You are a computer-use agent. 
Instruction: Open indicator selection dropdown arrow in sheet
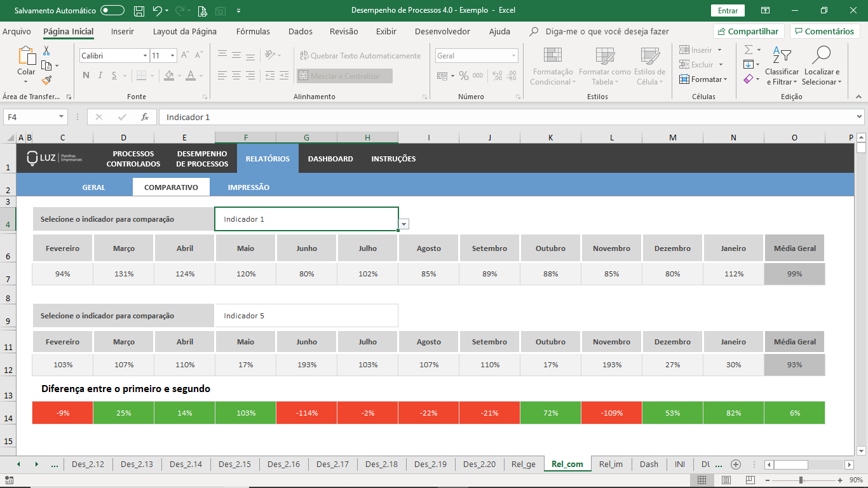tap(404, 224)
